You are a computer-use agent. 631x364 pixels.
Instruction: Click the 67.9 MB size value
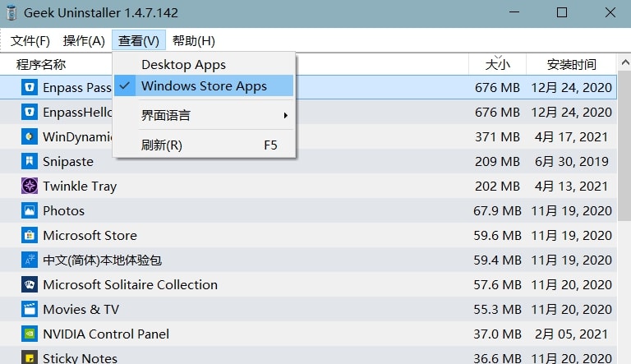[497, 210]
